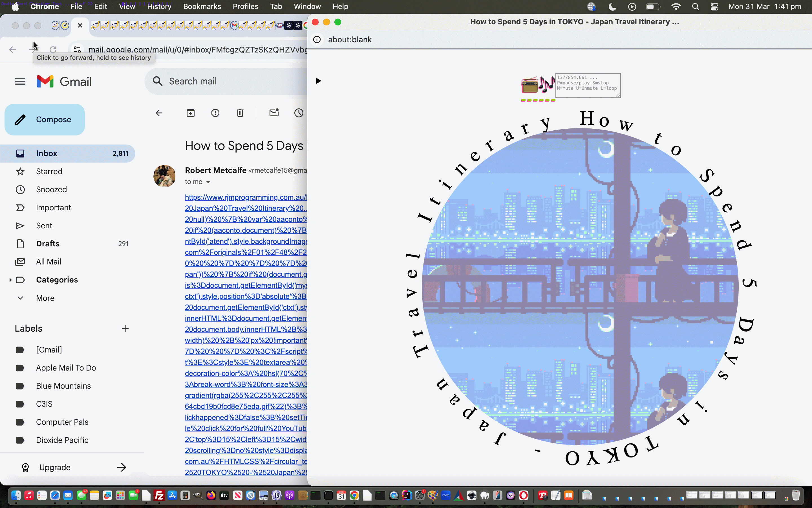
Task: Open Opera browser from the Dock
Action: click(524, 495)
